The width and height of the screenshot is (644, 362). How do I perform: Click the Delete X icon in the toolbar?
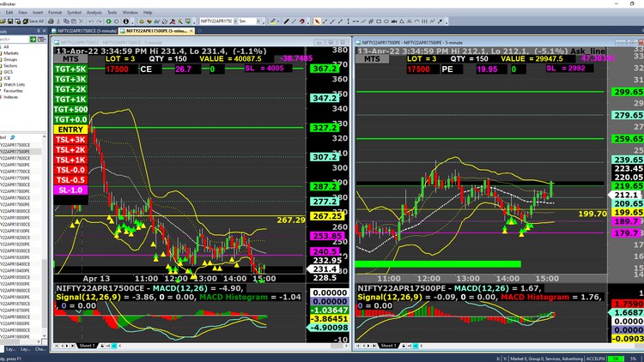point(81,21)
